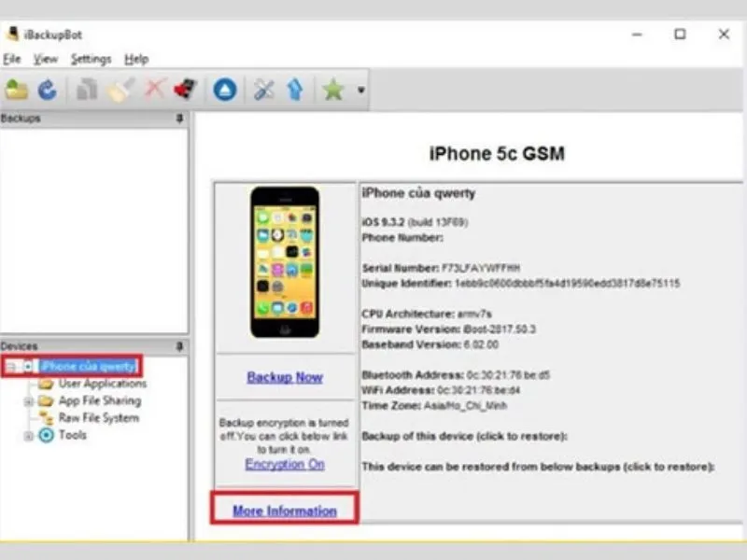Select iPhone của qwerty in Devices tree
The width and height of the screenshot is (747, 560).
click(x=89, y=366)
